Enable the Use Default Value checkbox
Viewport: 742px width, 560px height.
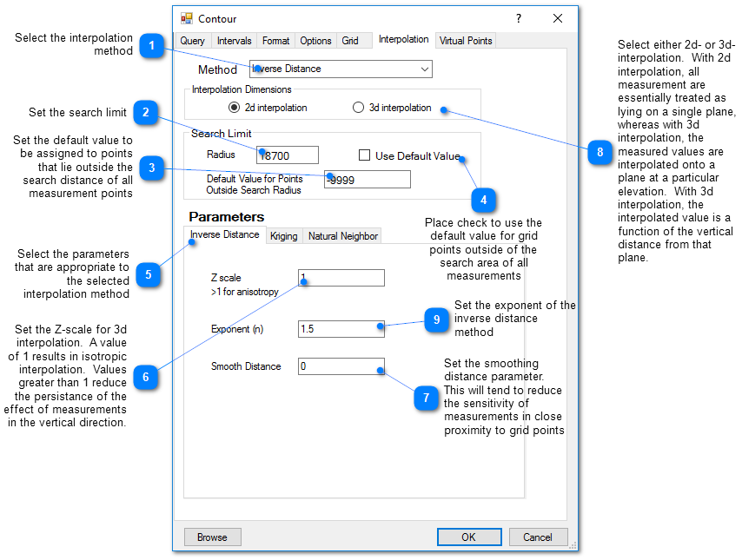pyautogui.click(x=365, y=155)
